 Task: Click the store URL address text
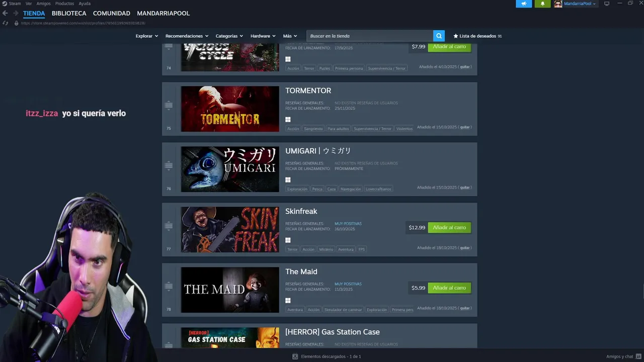(x=83, y=23)
